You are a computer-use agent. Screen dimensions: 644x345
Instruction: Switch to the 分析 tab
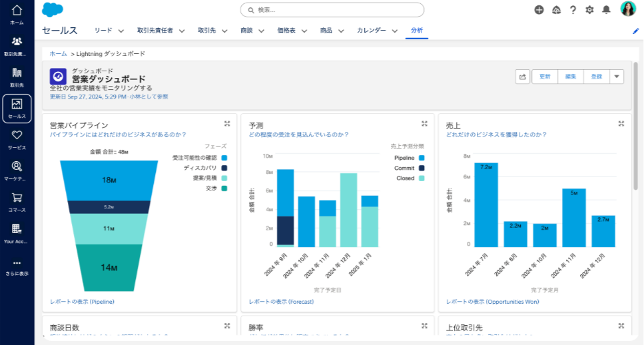[417, 31]
